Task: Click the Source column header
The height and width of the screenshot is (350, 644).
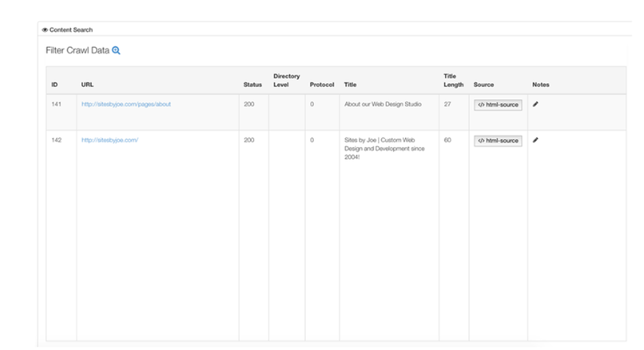Action: pyautogui.click(x=484, y=84)
